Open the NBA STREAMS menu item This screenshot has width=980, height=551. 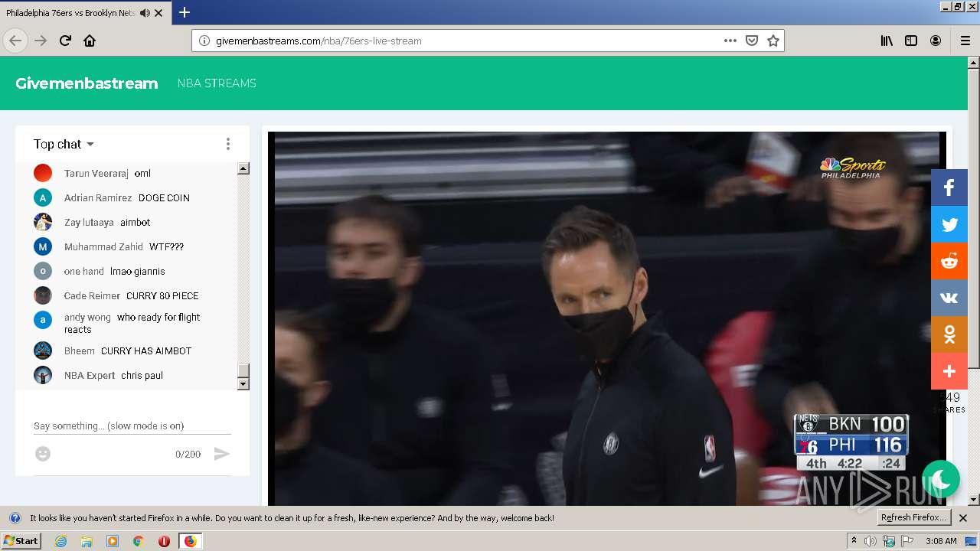(x=217, y=83)
